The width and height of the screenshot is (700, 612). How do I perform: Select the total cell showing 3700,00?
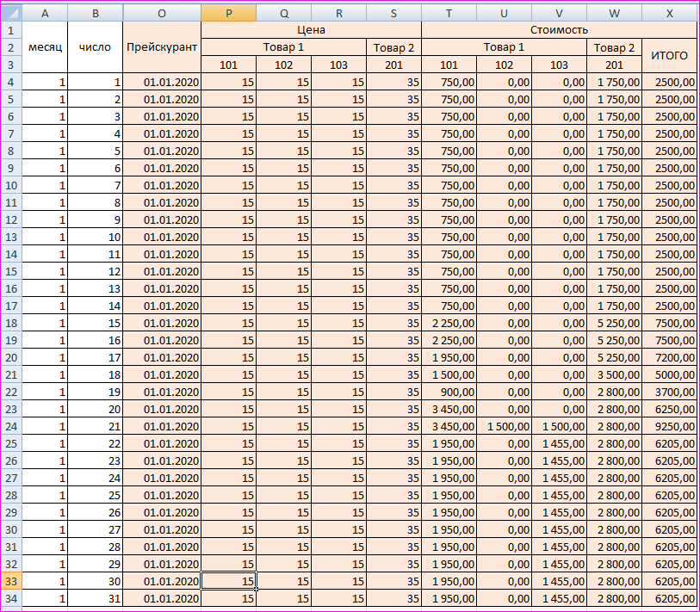point(669,392)
